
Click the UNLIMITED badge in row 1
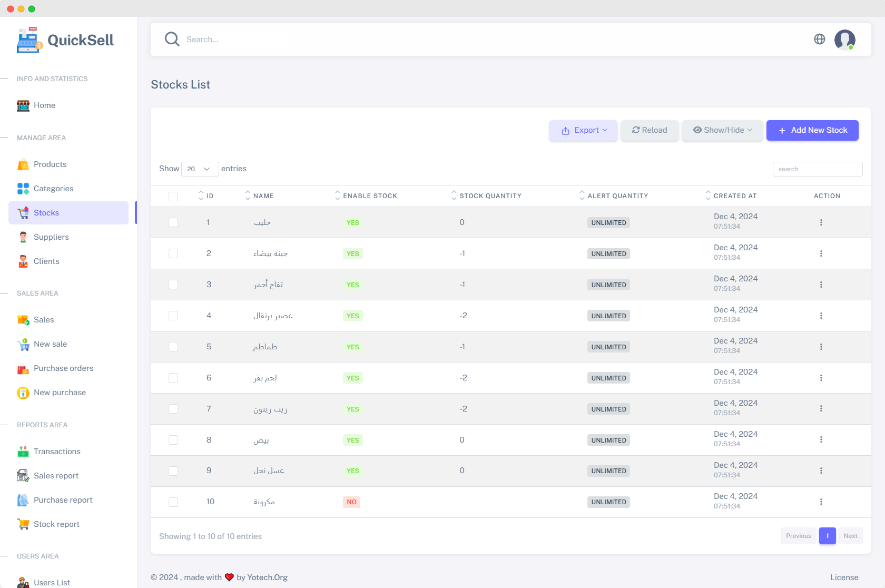(608, 223)
